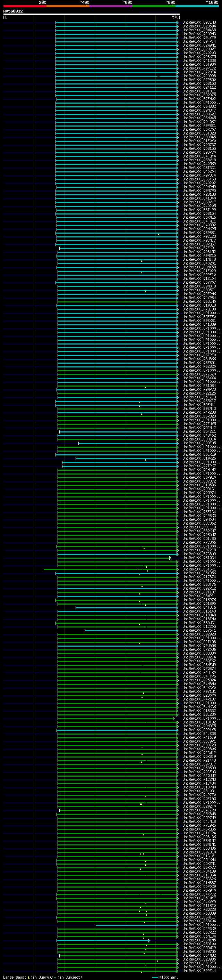Click label UniRef100_B4XPC2

point(199,895)
